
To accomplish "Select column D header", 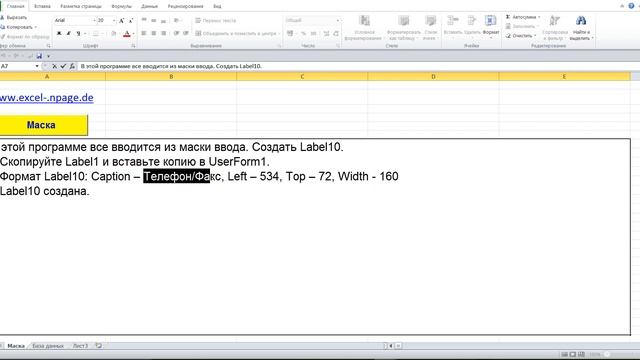I will click(x=433, y=76).
